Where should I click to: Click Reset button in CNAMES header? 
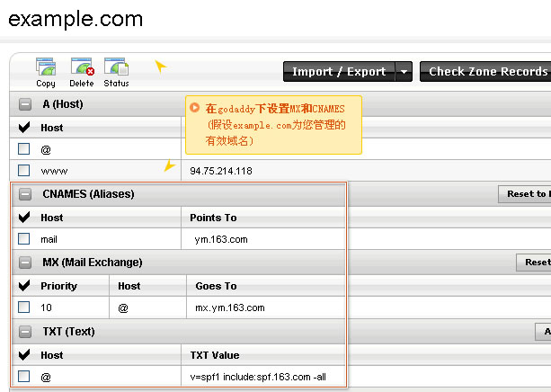coord(524,194)
